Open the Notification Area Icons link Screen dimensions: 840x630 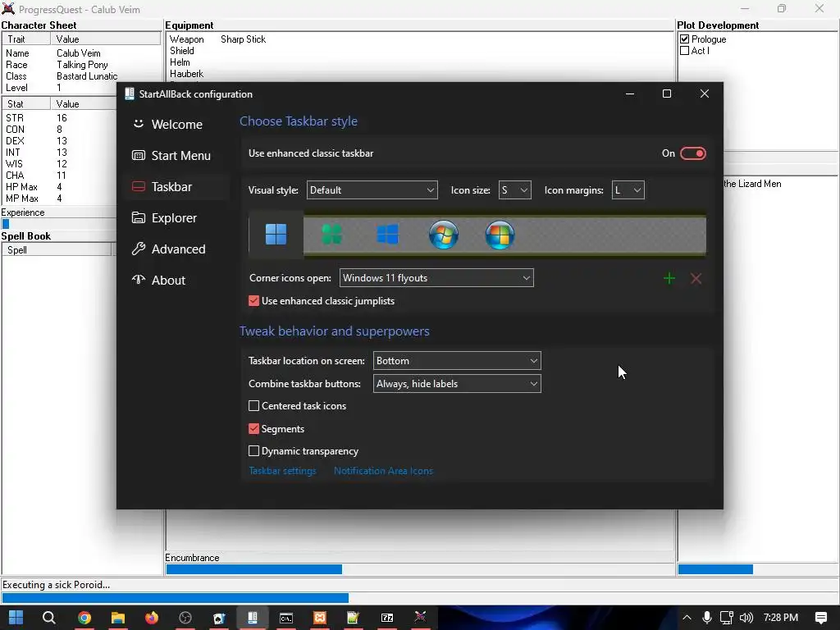coord(383,471)
